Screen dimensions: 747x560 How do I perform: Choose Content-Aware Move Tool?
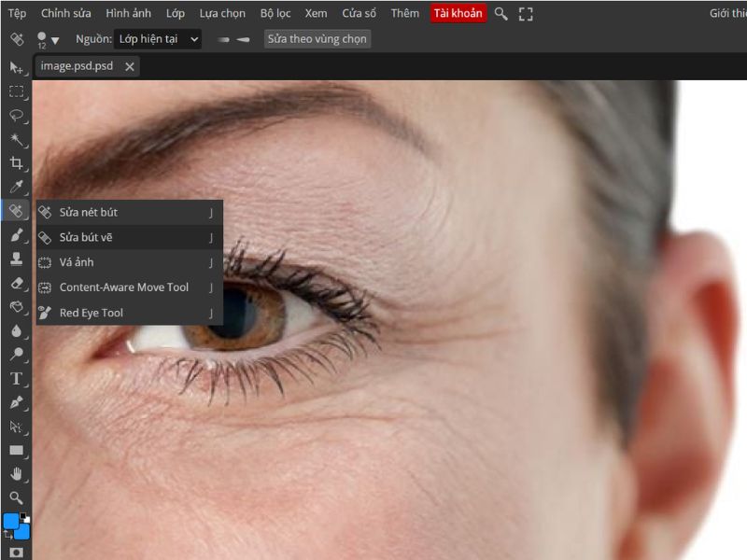(x=130, y=287)
